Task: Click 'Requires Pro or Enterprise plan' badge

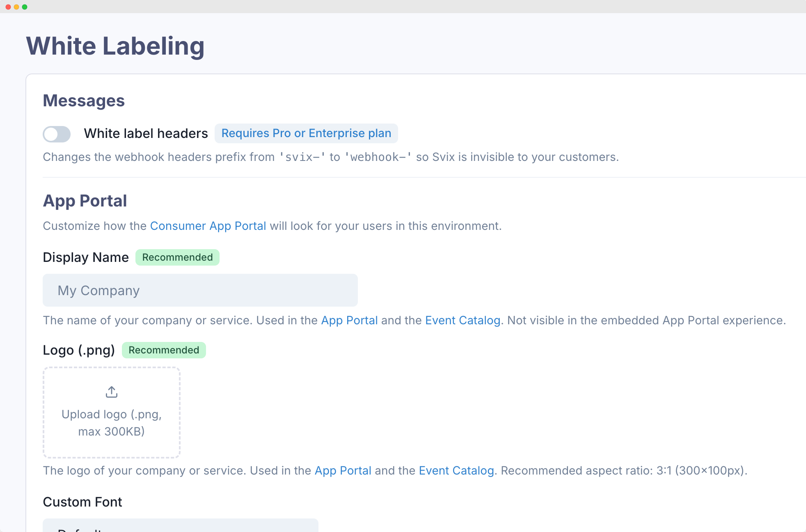Action: click(x=306, y=133)
